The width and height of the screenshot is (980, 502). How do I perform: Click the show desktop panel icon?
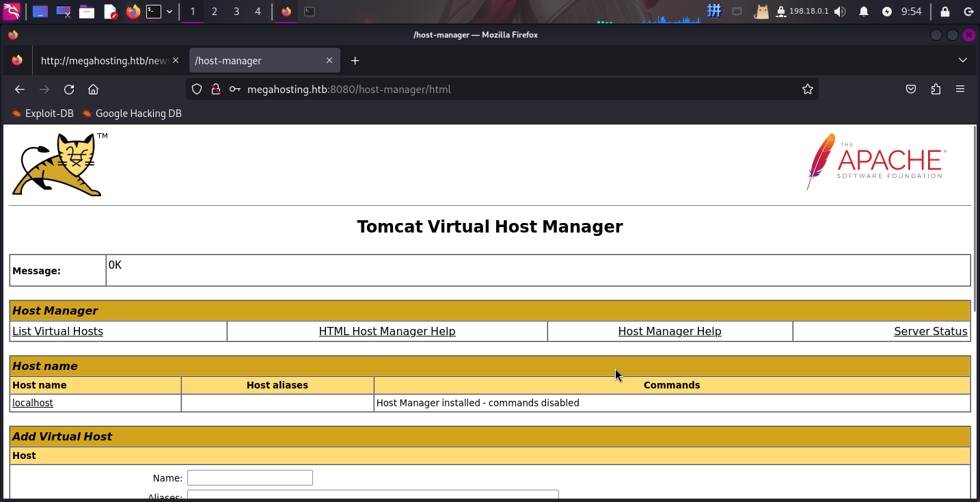(40, 12)
